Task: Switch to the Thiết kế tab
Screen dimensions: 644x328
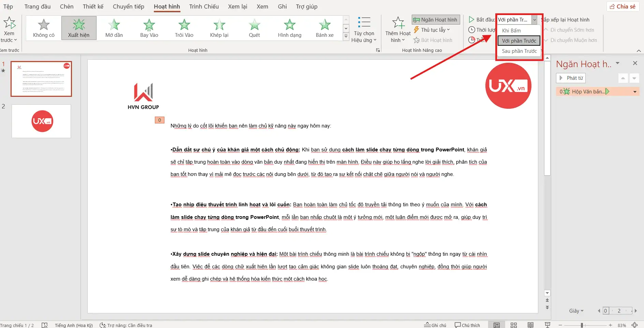Action: pos(93,6)
